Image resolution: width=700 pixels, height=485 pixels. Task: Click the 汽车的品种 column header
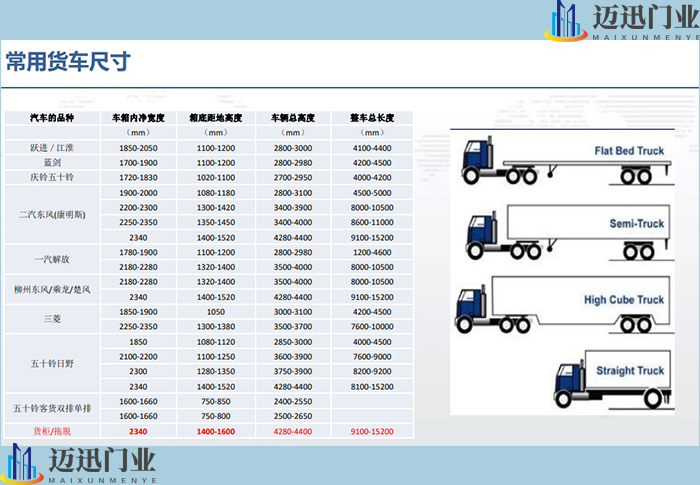[x=52, y=118]
